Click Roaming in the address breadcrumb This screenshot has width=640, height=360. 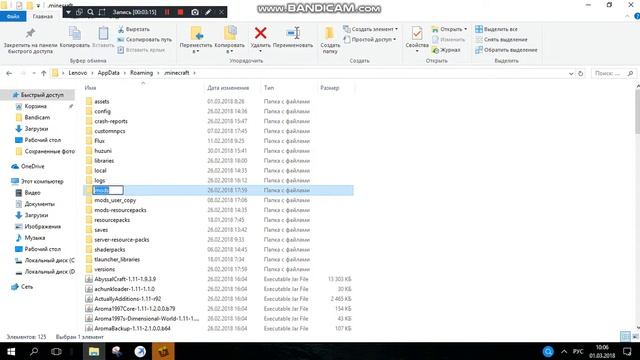tap(141, 73)
